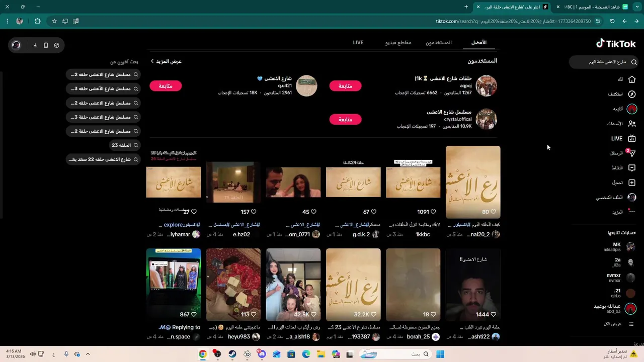The image size is (644, 362).
Task: Open the volume icon in the system tray
Action: pyautogui.click(x=33, y=354)
